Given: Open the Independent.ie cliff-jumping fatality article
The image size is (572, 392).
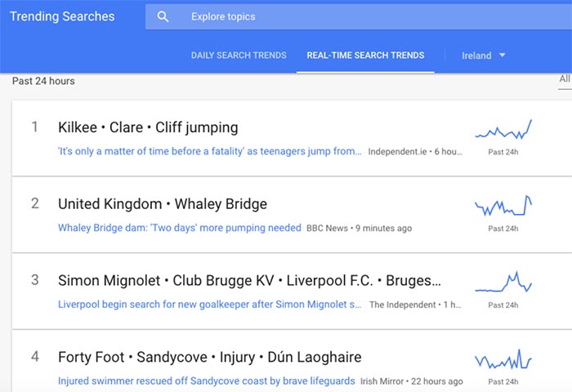Looking at the screenshot, I should tap(210, 151).
